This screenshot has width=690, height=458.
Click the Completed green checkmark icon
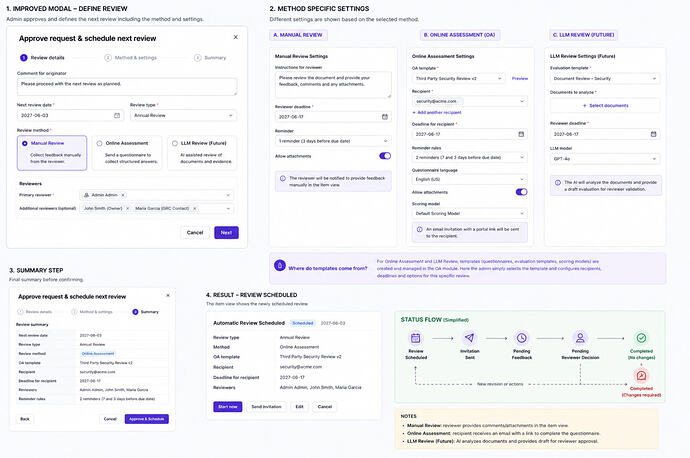pos(641,338)
